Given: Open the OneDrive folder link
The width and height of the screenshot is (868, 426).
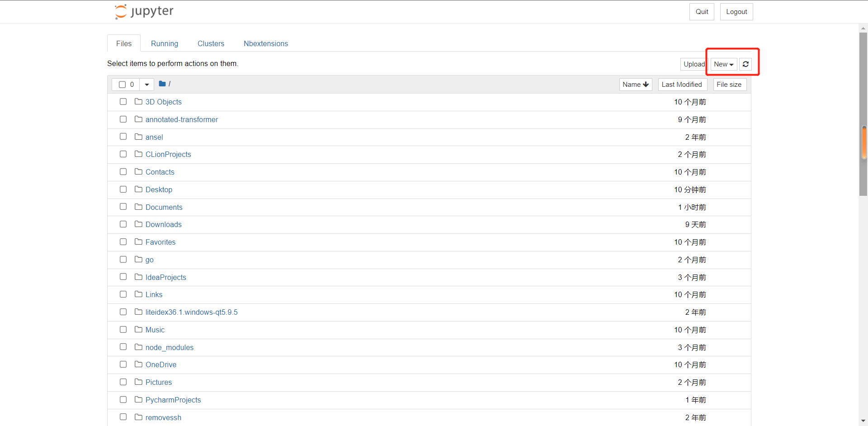Looking at the screenshot, I should point(161,364).
